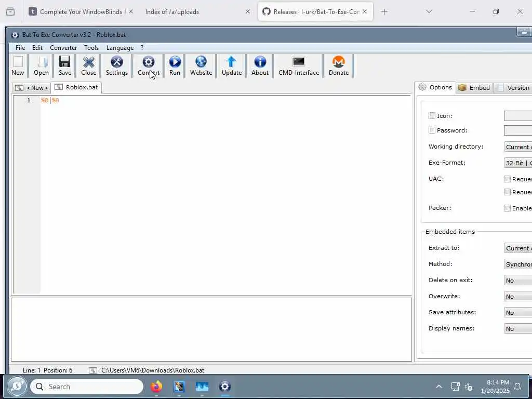Screen dimensions: 532x399
Task: Switch to the Options panel tab
Action: pos(435,87)
